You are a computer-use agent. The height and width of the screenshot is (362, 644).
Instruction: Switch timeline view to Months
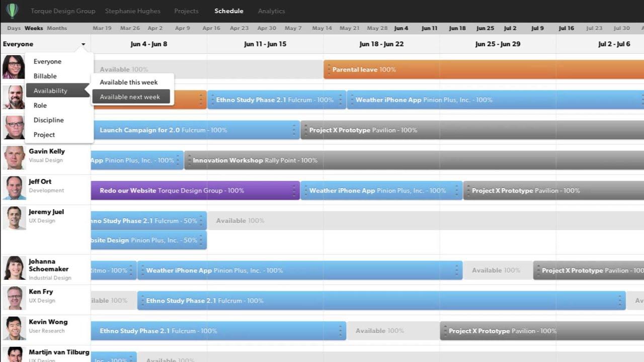57,28
